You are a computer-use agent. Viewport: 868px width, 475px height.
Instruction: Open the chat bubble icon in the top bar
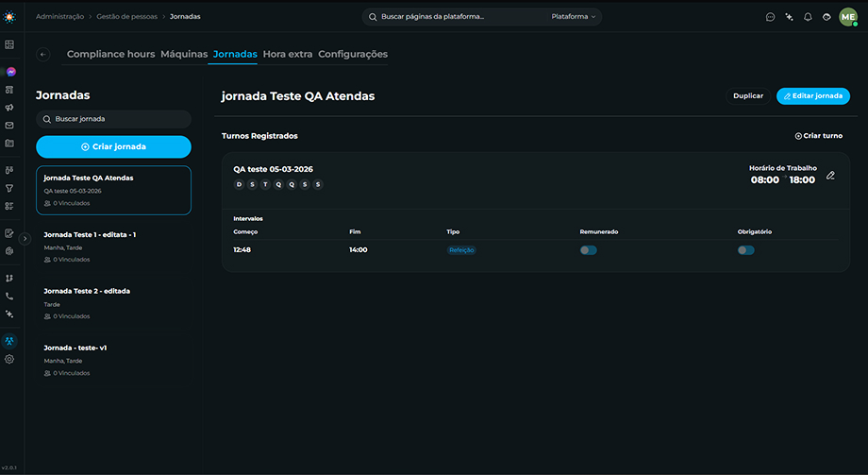click(x=770, y=17)
